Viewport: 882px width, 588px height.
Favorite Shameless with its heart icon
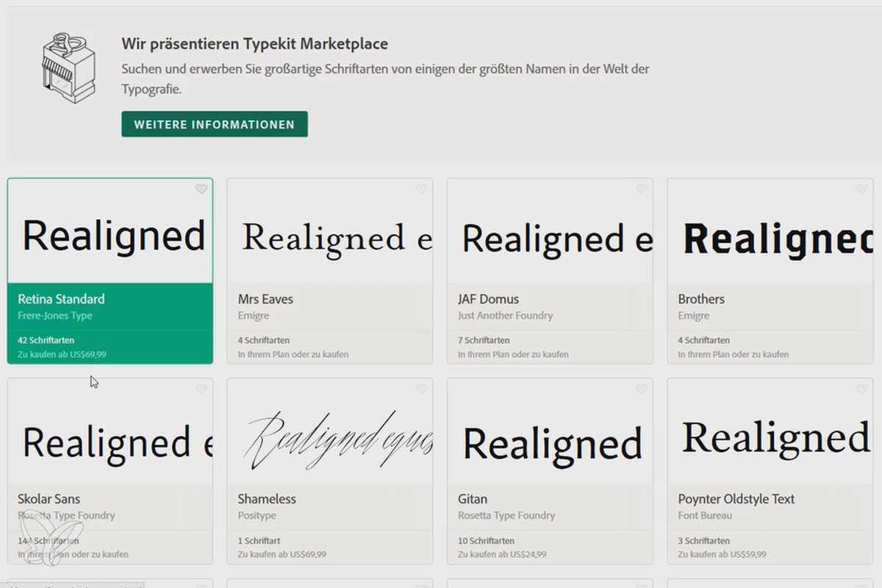pos(421,390)
